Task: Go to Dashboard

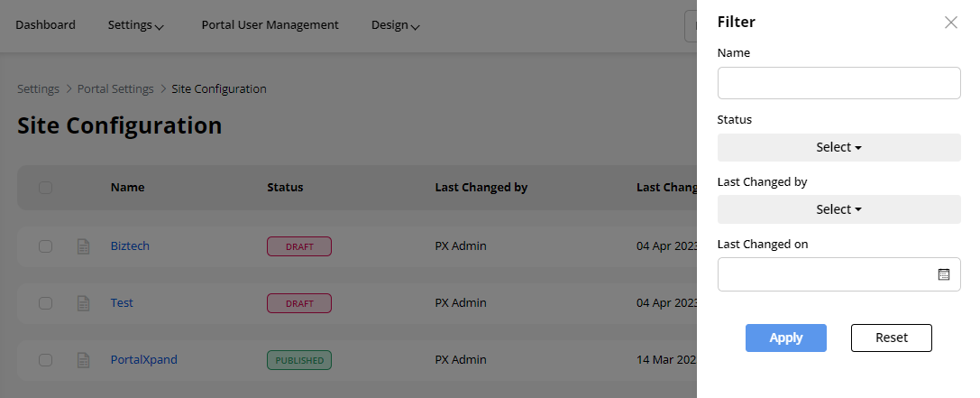Action: (x=45, y=25)
